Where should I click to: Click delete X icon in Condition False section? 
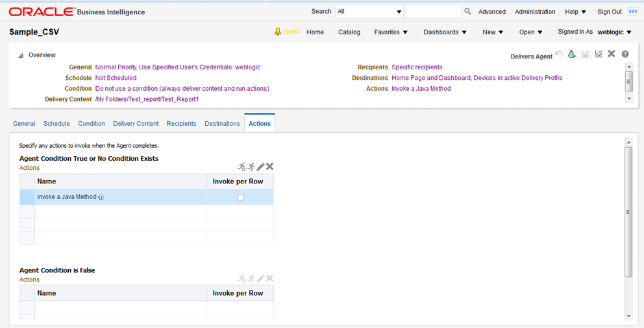click(x=269, y=278)
